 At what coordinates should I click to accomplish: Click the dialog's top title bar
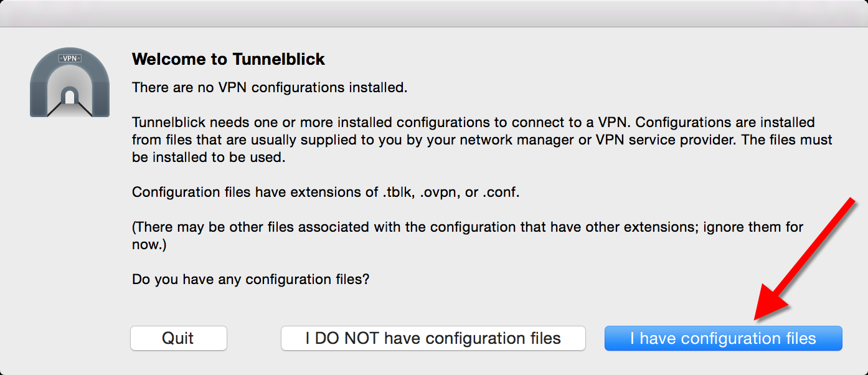tap(434, 13)
